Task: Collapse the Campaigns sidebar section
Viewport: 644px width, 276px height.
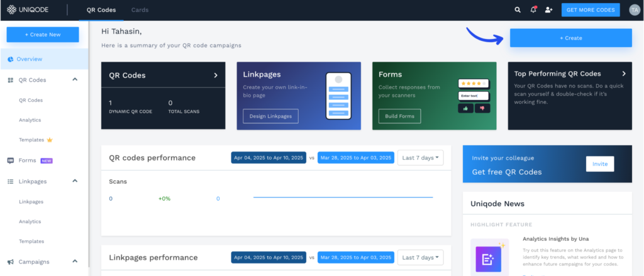Action: (x=75, y=261)
